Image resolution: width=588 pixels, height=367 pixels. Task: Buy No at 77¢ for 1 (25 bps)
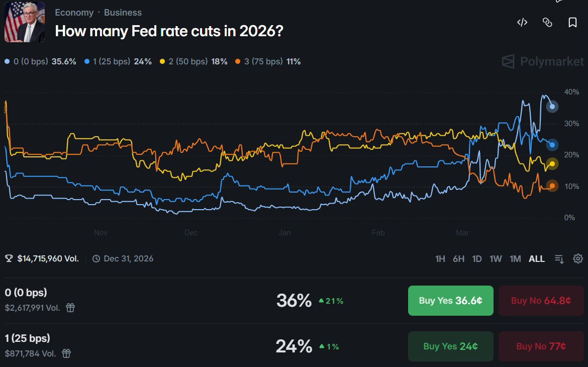(x=541, y=346)
